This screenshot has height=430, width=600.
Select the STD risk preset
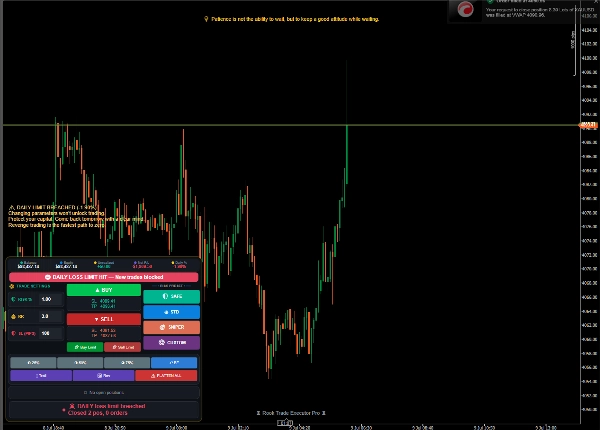pyautogui.click(x=171, y=312)
